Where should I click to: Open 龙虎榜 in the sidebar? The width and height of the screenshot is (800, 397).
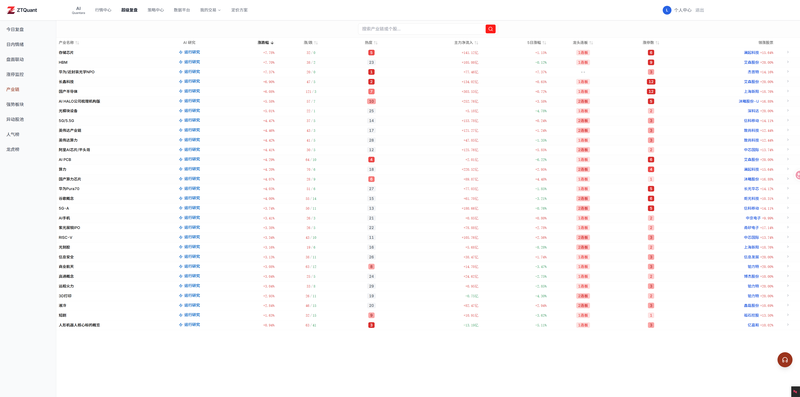[x=13, y=150]
